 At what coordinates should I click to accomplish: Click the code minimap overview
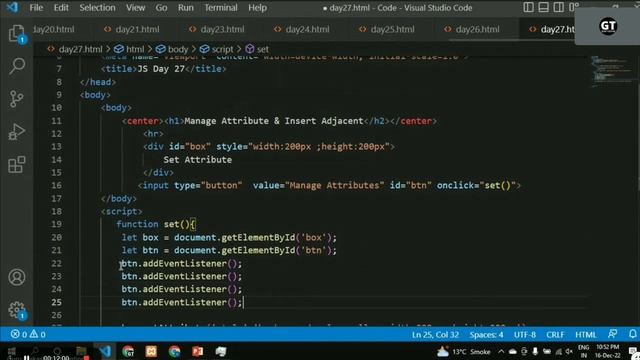pos(612,71)
